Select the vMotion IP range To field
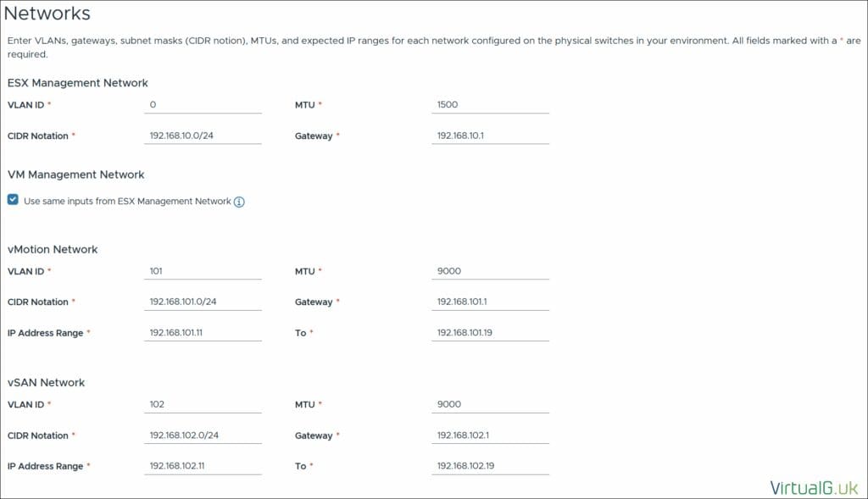The image size is (868, 499). 490,333
